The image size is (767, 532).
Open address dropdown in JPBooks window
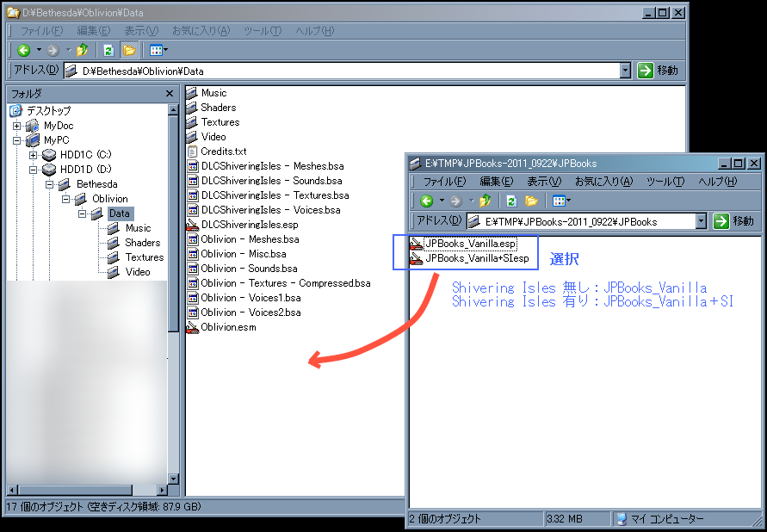tap(700, 222)
